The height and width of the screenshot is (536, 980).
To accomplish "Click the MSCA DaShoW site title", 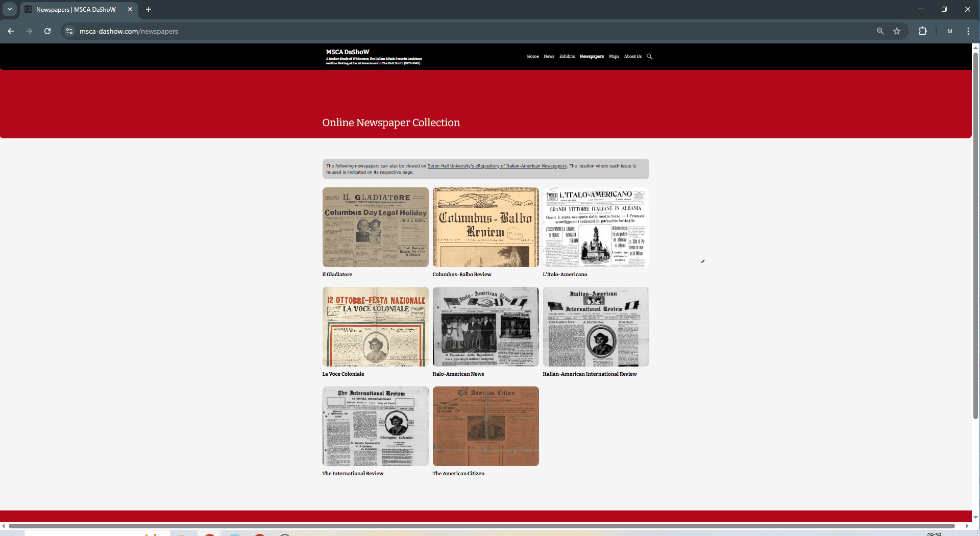I will coord(348,52).
